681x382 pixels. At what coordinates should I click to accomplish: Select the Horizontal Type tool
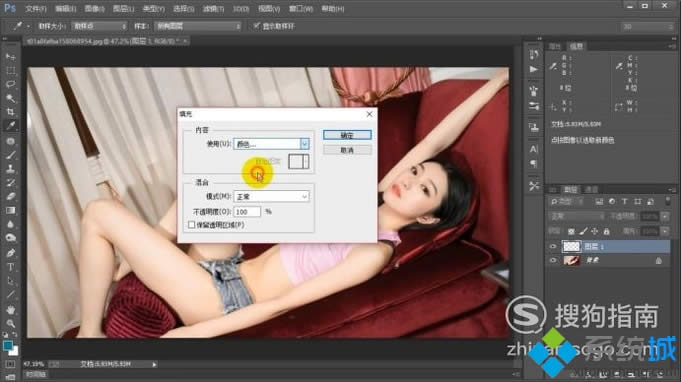pyautogui.click(x=10, y=267)
